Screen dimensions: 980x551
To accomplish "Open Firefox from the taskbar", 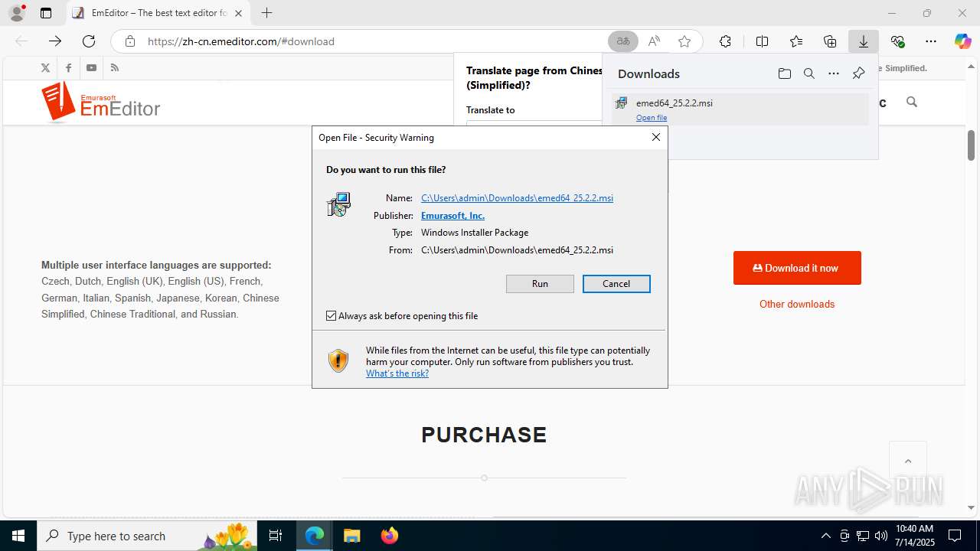I will [389, 536].
